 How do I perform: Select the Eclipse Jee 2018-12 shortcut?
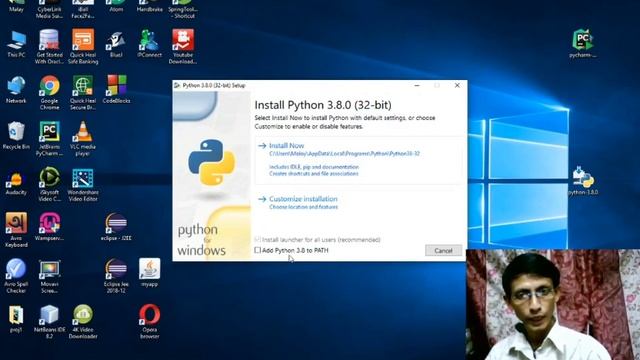[116, 276]
